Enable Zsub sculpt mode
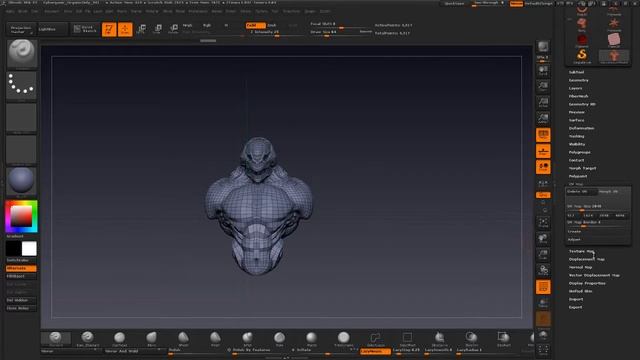Screen dimensions: 640x360 [x=272, y=25]
